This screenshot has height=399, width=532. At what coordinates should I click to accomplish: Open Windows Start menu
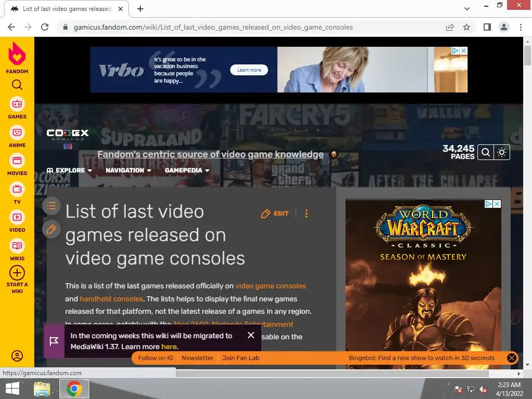(12, 389)
